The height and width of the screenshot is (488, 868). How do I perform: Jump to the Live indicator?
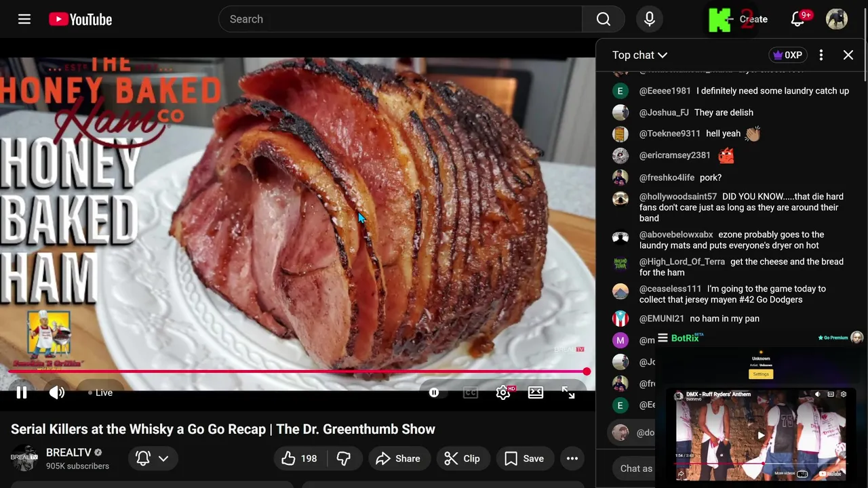pyautogui.click(x=100, y=392)
